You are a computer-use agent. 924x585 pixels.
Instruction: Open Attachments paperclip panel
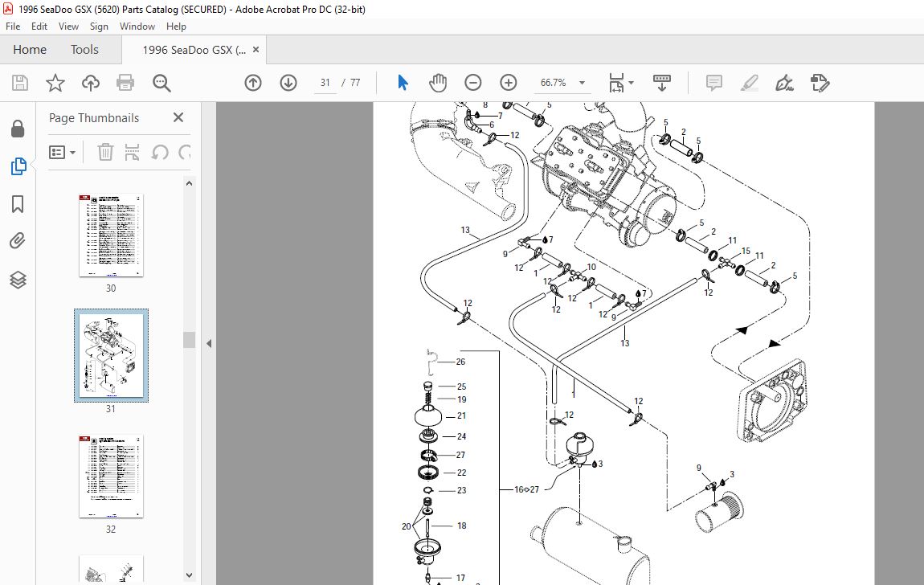(18, 241)
